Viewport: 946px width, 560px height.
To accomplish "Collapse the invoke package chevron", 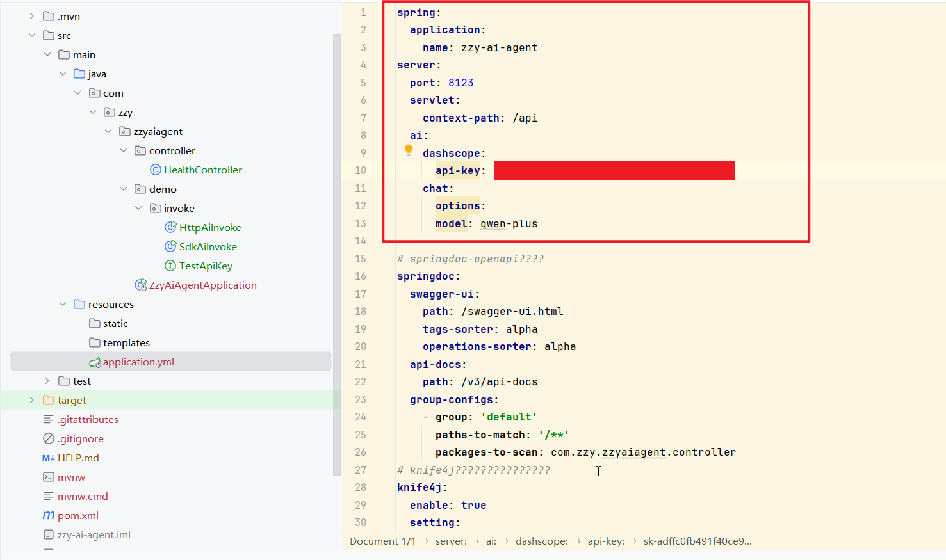I will [138, 208].
